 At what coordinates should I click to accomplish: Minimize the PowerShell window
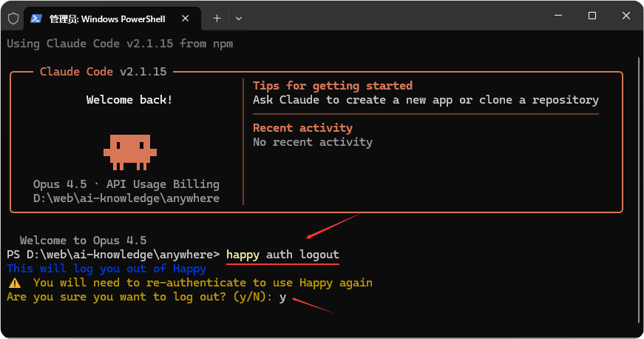pos(558,16)
